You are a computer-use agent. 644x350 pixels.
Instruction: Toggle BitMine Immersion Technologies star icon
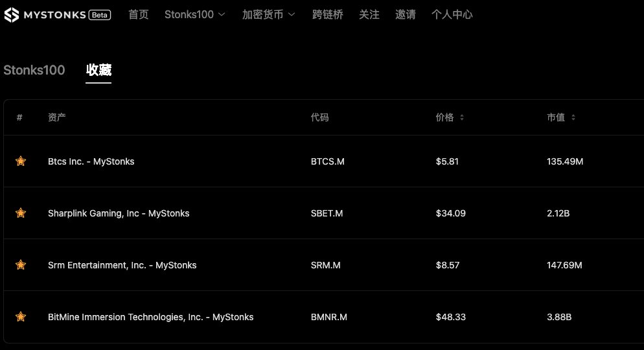(21, 316)
